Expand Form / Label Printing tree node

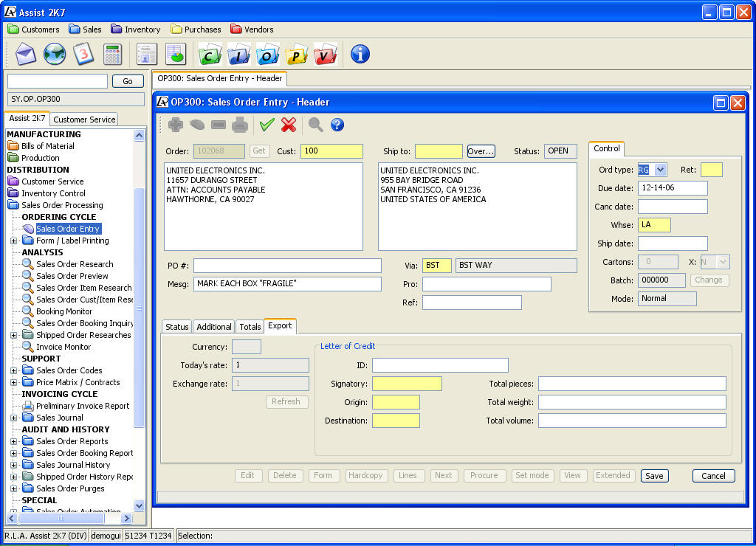[13, 241]
